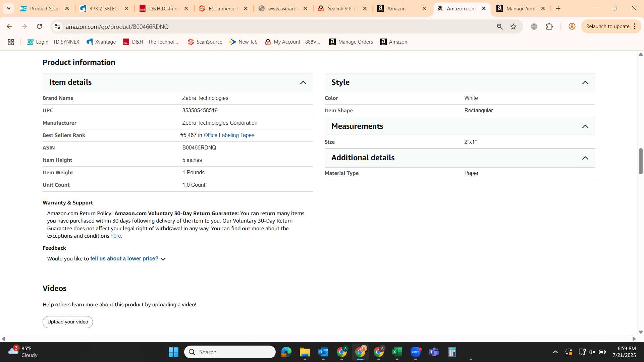Open Login - TD SYNNEX bookmark
Screen dimensions: 644x362
click(x=53, y=42)
